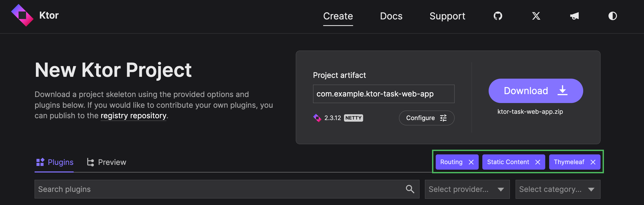This screenshot has width=644, height=205.
Task: Toggle the dark/light theme icon
Action: [x=613, y=16]
